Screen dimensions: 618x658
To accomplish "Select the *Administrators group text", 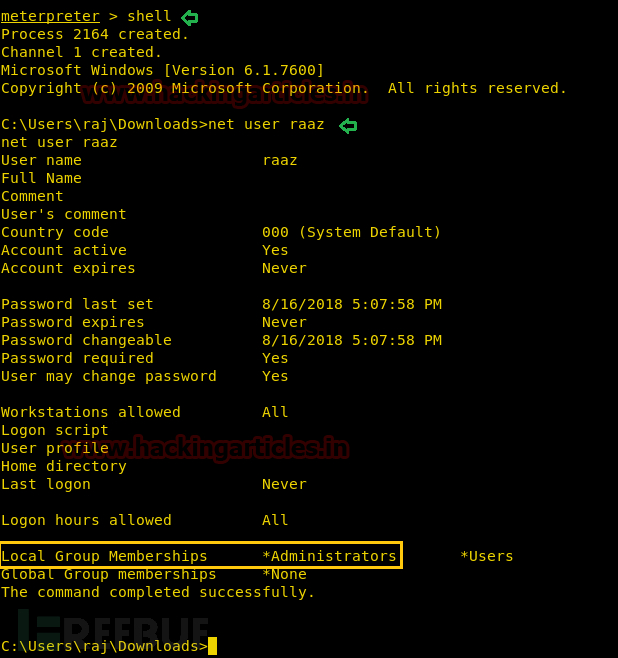I will [329, 556].
